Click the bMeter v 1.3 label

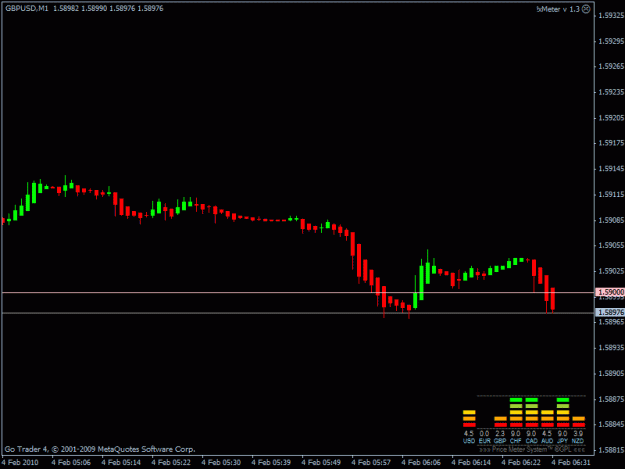558,9
